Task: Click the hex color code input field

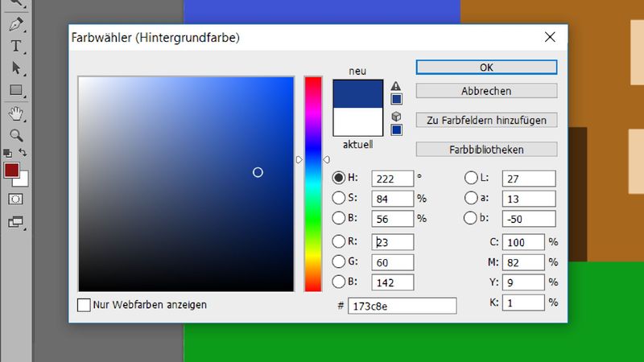Action: [402, 306]
